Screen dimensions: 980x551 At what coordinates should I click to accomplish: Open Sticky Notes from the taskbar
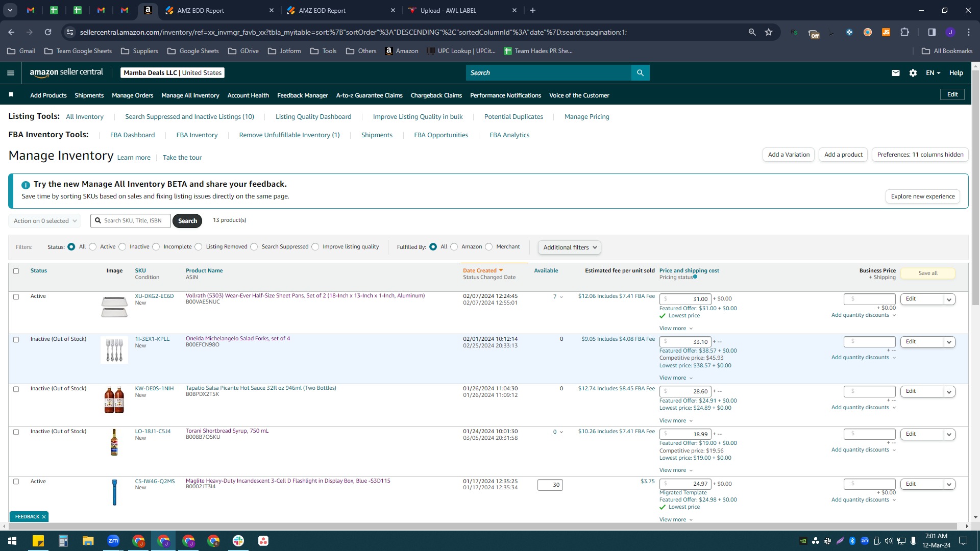pos(38,541)
